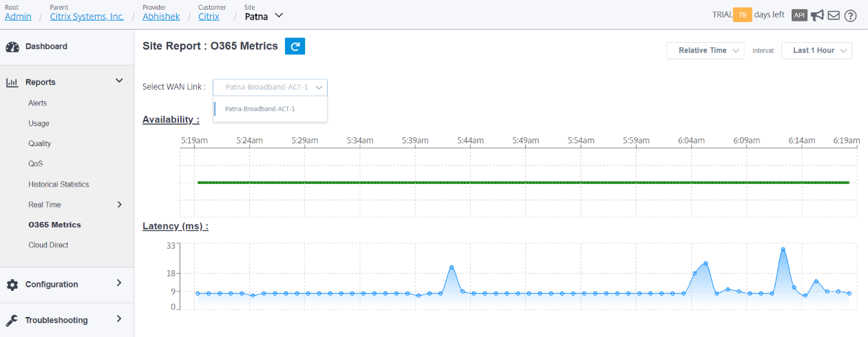
Task: Open Real Time reports item
Action: [x=44, y=205]
